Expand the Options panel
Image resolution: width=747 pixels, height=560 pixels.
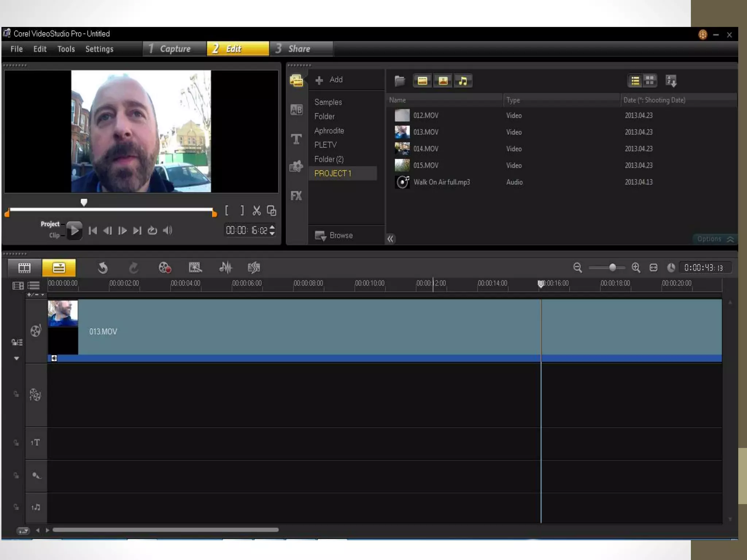(714, 239)
